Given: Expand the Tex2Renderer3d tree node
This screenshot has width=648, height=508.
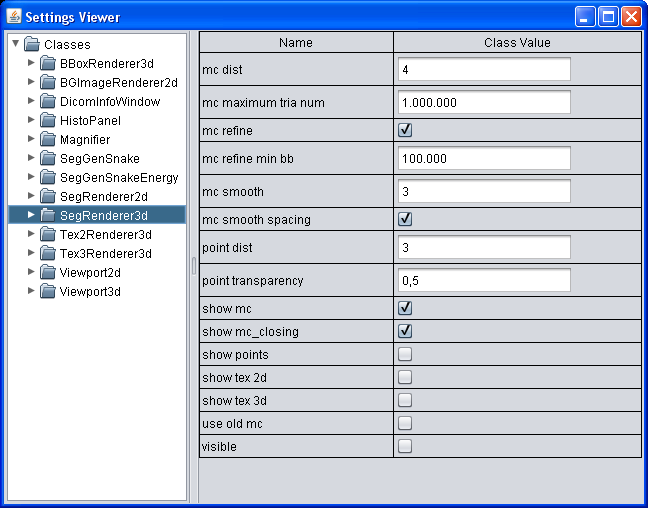Looking at the screenshot, I should click(31, 234).
